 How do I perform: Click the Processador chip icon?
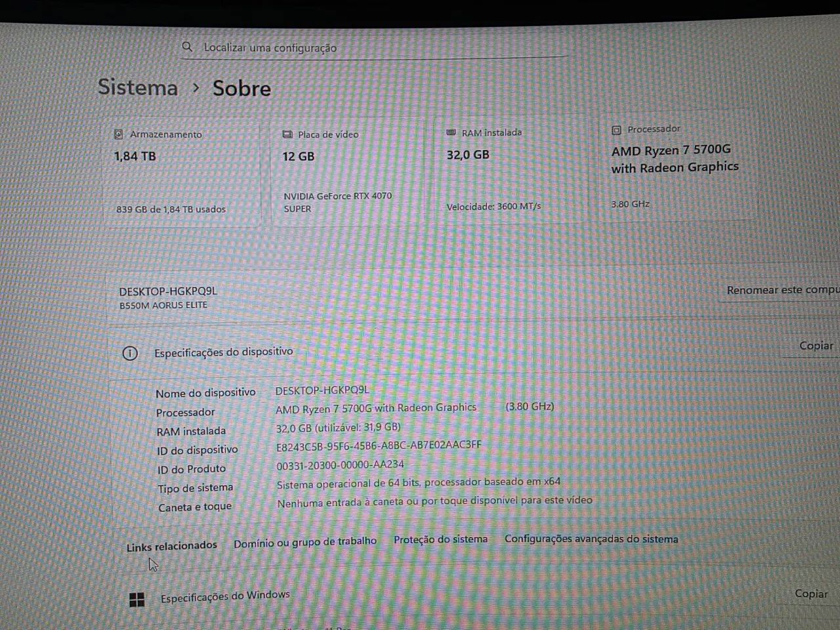tap(616, 130)
